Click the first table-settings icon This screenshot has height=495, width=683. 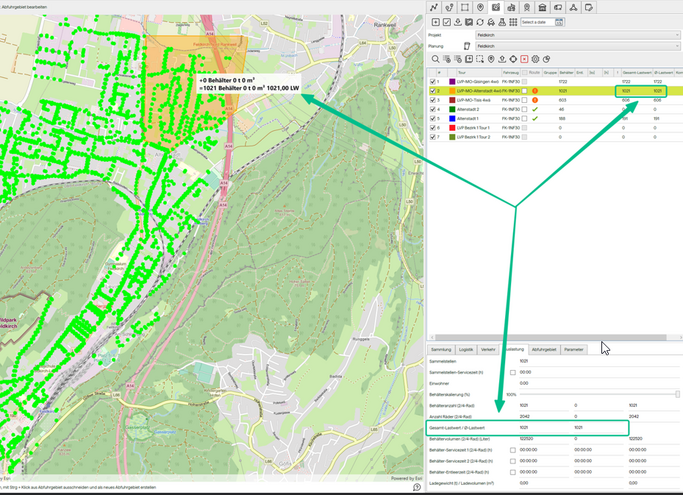tap(447, 59)
